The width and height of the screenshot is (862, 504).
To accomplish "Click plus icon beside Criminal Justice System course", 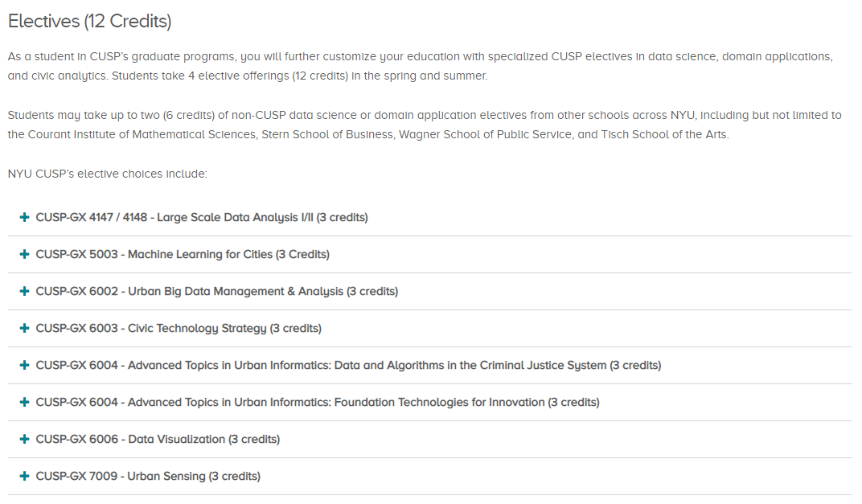I will (x=24, y=365).
